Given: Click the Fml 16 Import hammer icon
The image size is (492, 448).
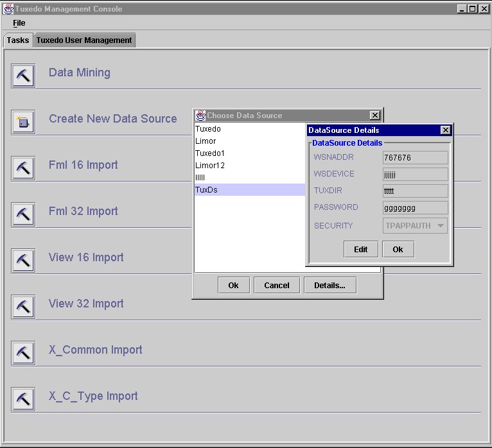Looking at the screenshot, I should point(23,168).
